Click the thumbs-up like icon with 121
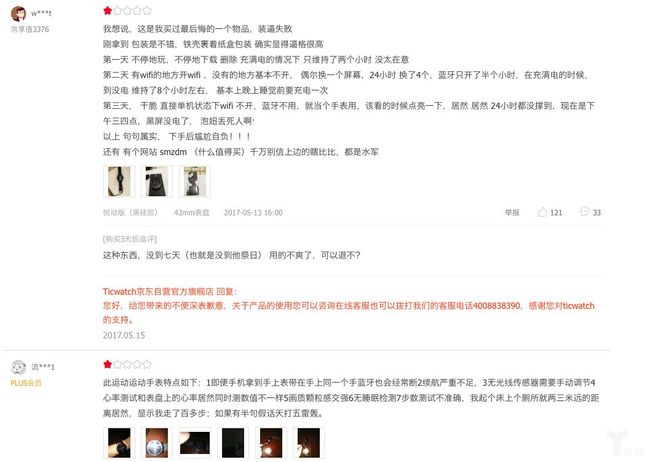This screenshot has width=650, height=462. [542, 212]
